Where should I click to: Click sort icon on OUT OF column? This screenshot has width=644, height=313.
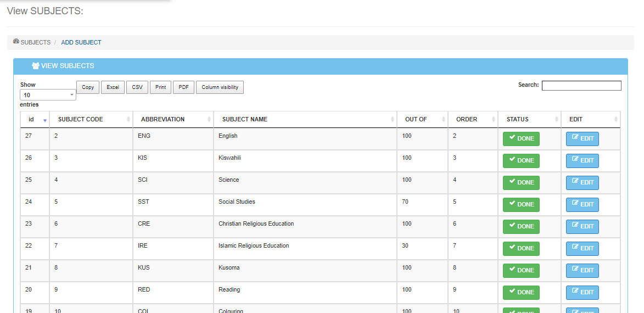(x=444, y=120)
